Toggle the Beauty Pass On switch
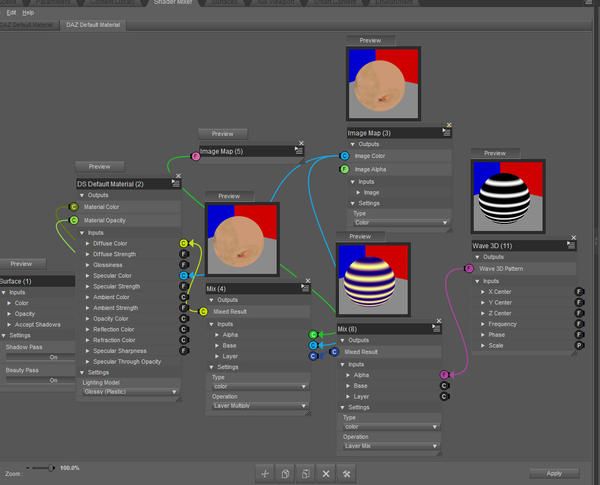This screenshot has width=600, height=485. 40,380
